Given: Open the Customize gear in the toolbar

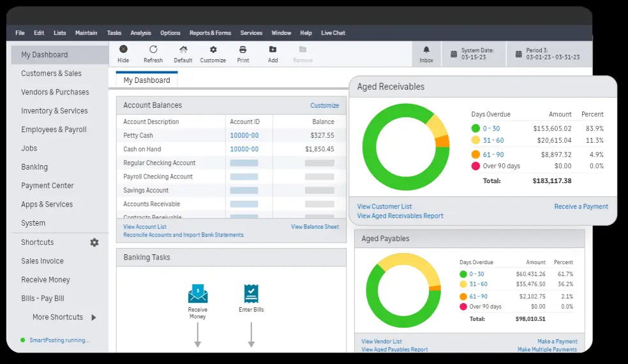Looking at the screenshot, I should tap(213, 50).
